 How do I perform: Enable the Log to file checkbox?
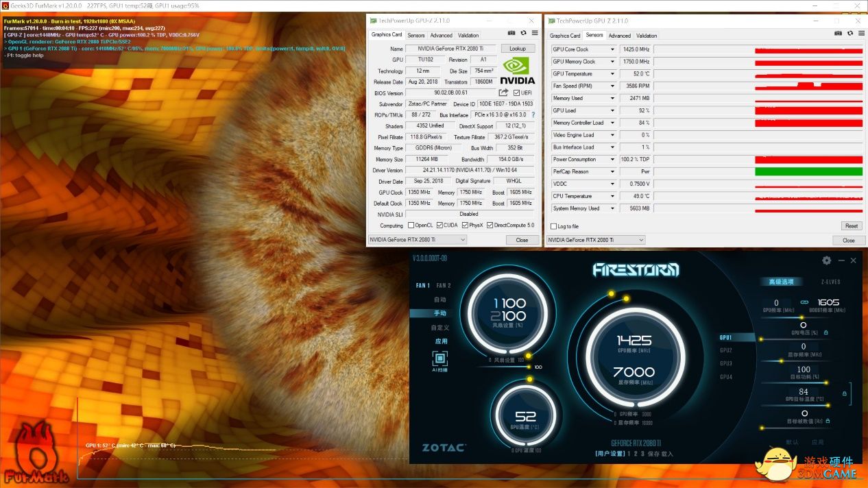pyautogui.click(x=554, y=226)
